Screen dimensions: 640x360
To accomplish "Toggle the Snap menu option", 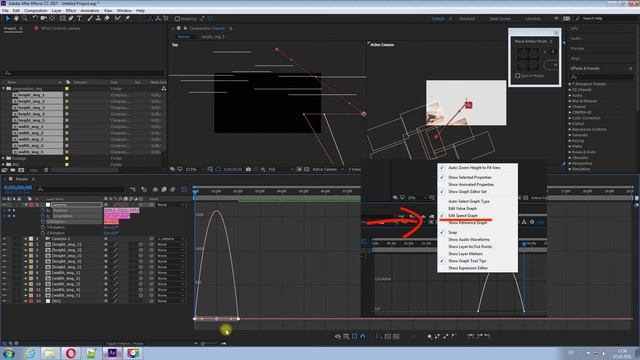I will pyautogui.click(x=452, y=232).
